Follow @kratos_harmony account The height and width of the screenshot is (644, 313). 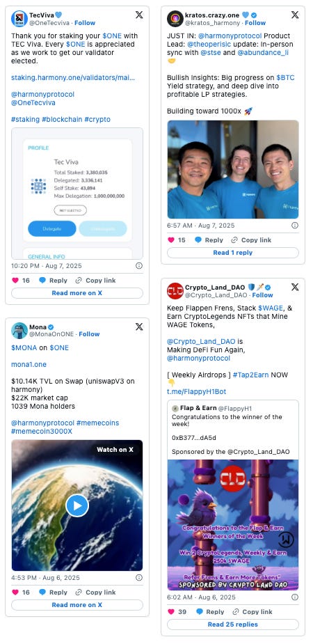coord(255,23)
